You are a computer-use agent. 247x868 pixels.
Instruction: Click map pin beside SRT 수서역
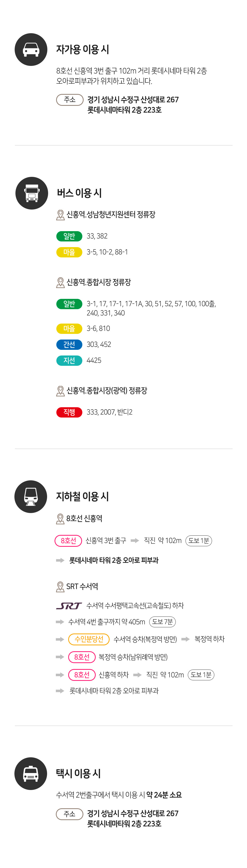(x=60, y=587)
